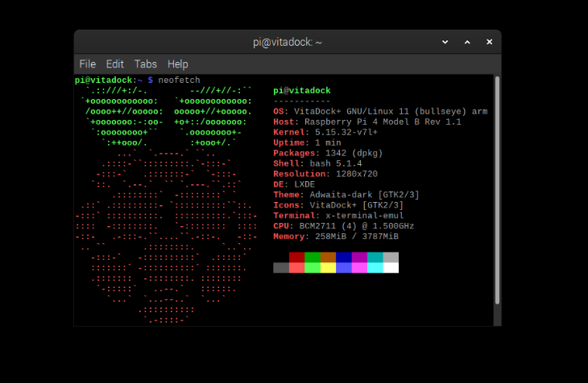The image size is (588, 383).
Task: Click the CPU line BCM2711 (4) @ 1.500GHz
Action: [343, 226]
